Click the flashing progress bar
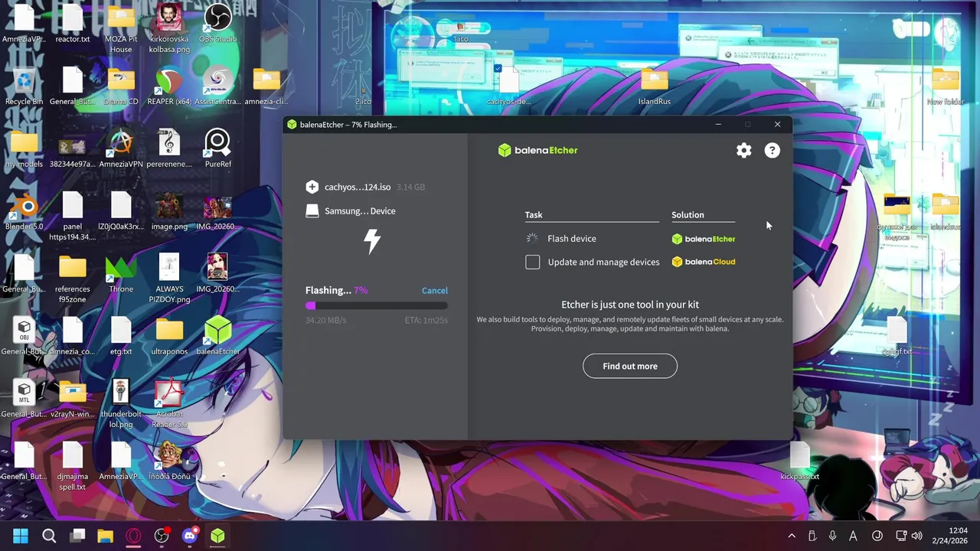 click(377, 305)
